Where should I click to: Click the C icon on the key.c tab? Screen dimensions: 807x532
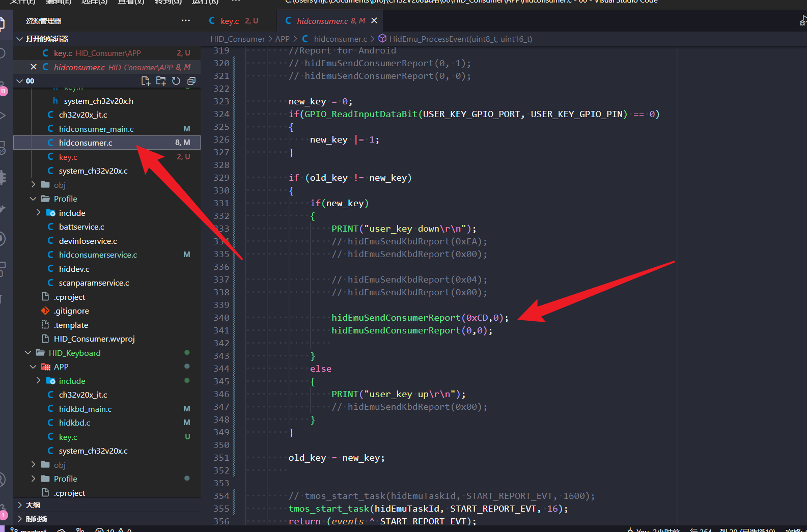coord(212,21)
